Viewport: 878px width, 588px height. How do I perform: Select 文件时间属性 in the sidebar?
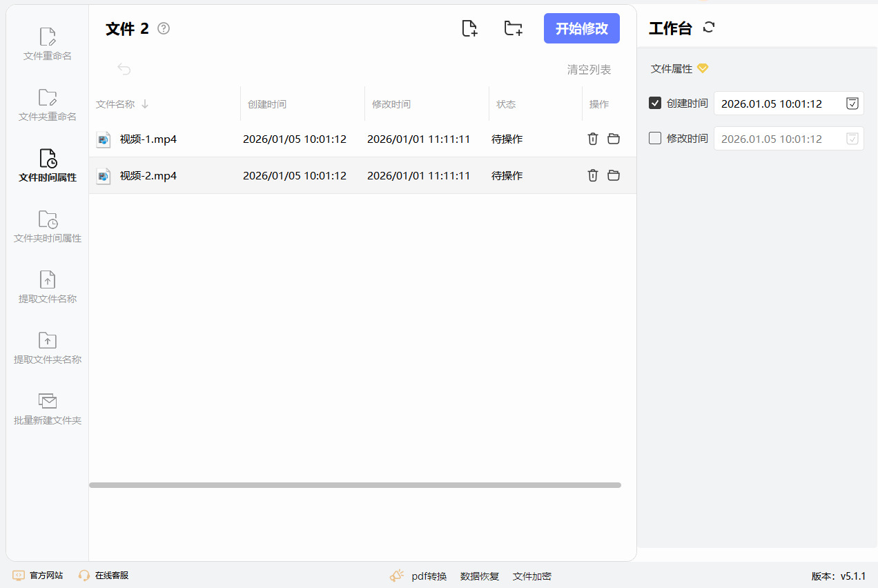[x=48, y=166]
